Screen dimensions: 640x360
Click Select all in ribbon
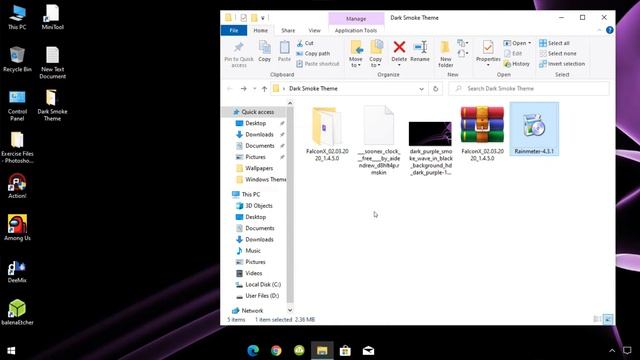(554, 43)
